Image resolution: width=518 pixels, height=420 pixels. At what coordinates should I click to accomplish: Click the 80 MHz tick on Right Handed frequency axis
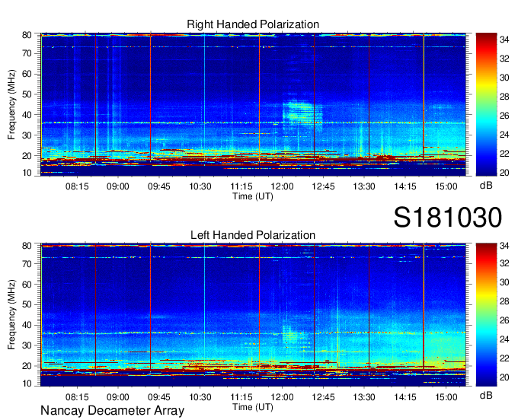point(27,35)
